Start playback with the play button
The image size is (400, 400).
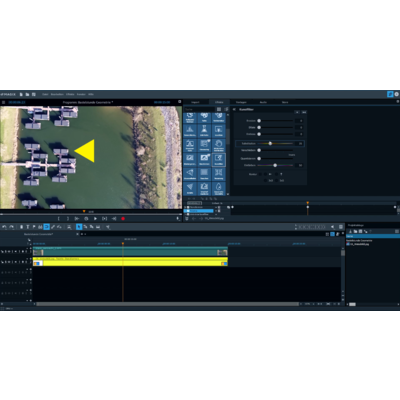pos(95,219)
